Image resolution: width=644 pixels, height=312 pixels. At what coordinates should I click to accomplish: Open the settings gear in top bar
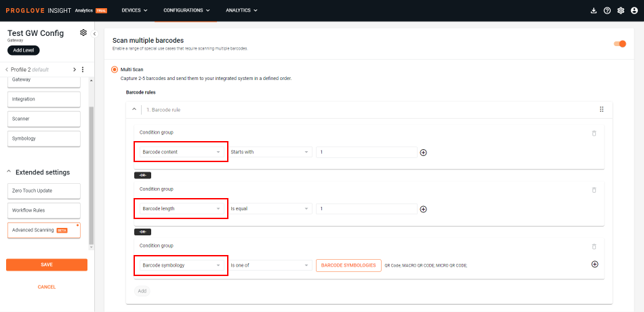click(x=620, y=10)
